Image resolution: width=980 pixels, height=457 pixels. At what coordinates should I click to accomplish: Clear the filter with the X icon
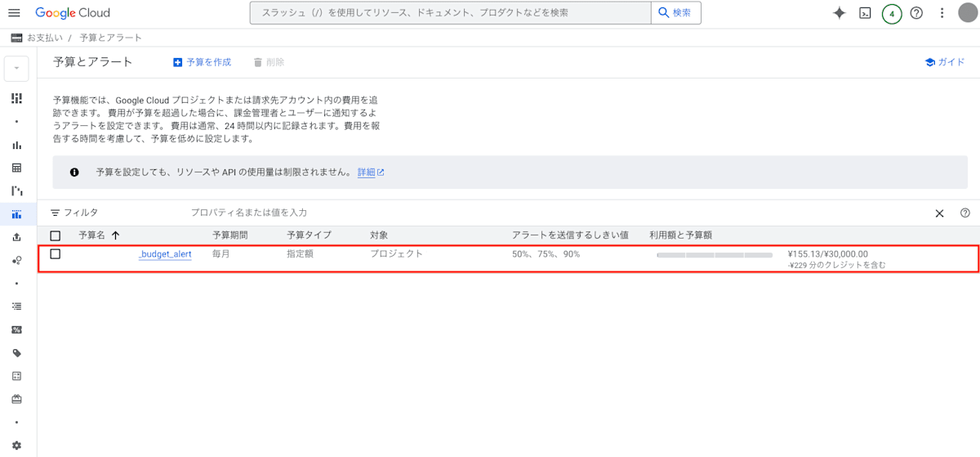939,213
